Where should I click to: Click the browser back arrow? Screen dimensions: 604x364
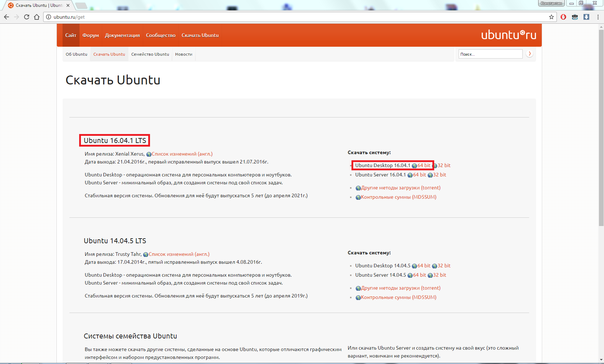click(x=6, y=17)
